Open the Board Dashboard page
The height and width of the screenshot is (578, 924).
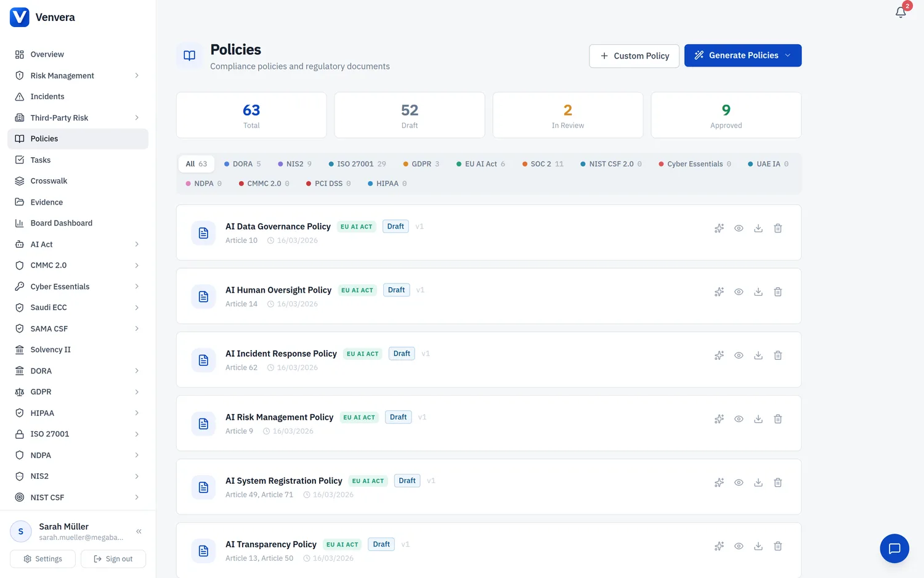pyautogui.click(x=78, y=223)
